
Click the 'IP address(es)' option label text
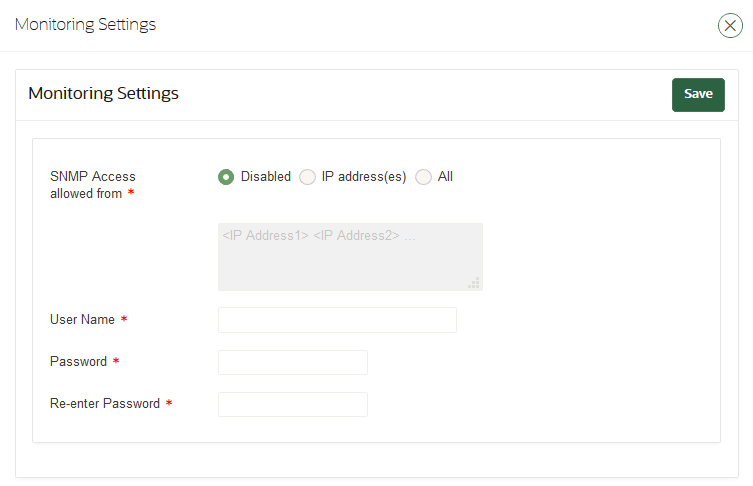pyautogui.click(x=364, y=177)
